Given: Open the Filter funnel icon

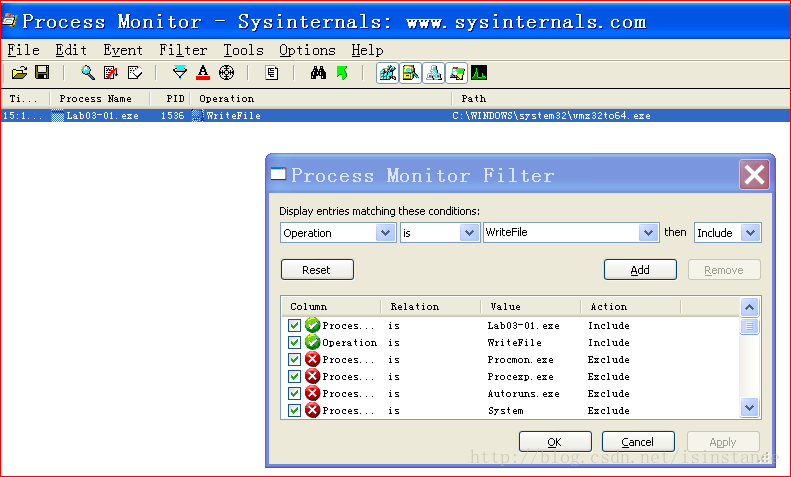Looking at the screenshot, I should pyautogui.click(x=180, y=73).
